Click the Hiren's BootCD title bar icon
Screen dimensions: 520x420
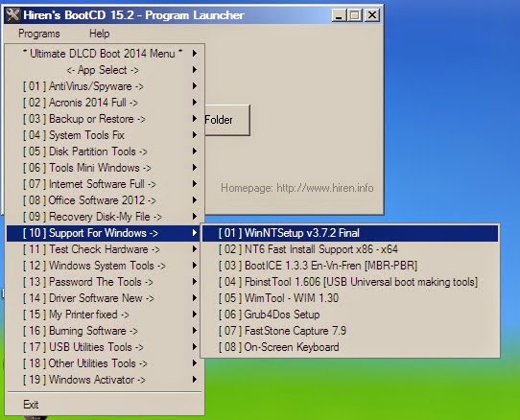(x=13, y=15)
